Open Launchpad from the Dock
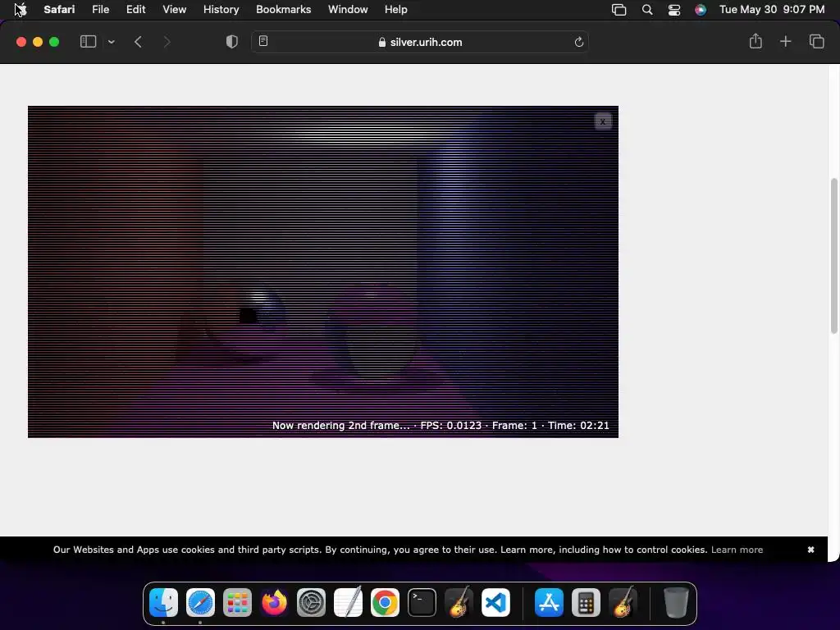 point(237,603)
